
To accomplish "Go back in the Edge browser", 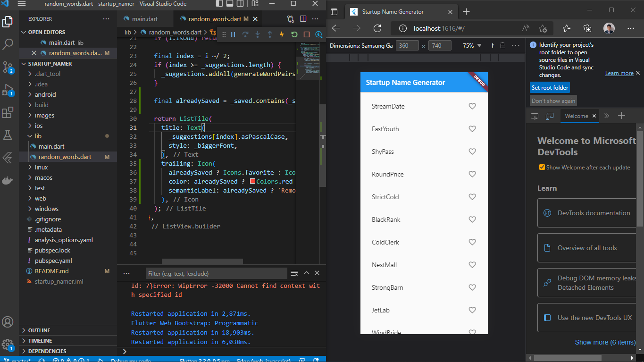I will [336, 28].
